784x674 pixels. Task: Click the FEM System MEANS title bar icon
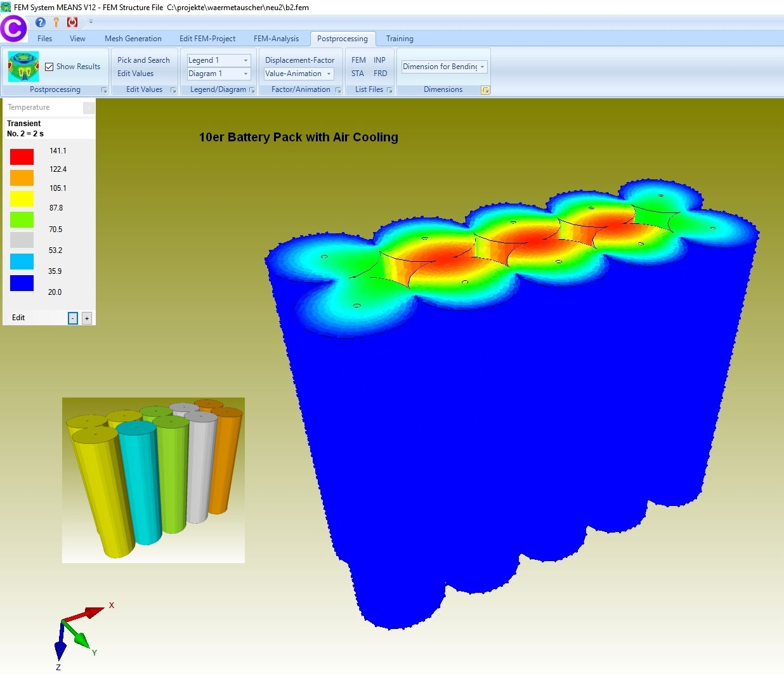(6, 7)
